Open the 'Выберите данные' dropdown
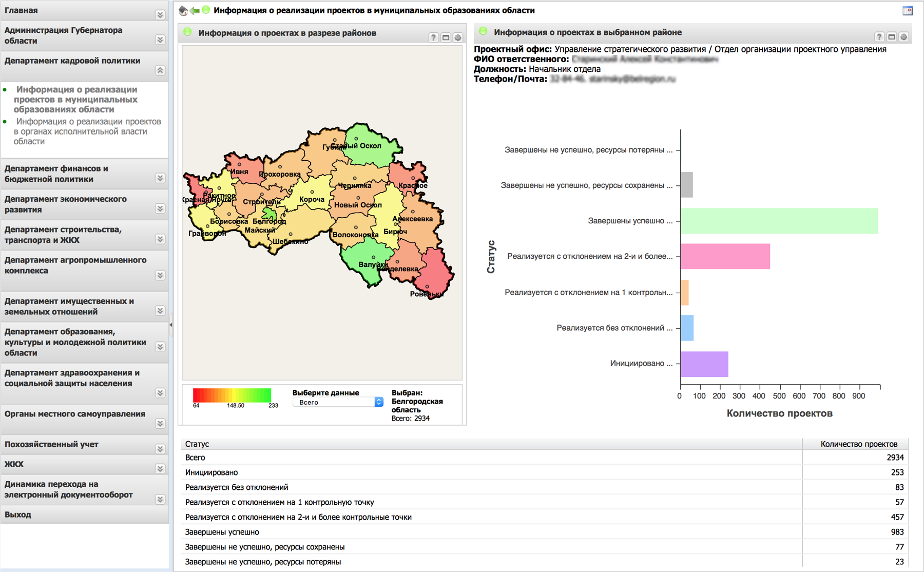Viewport: 924px width, 572px height. click(x=338, y=402)
